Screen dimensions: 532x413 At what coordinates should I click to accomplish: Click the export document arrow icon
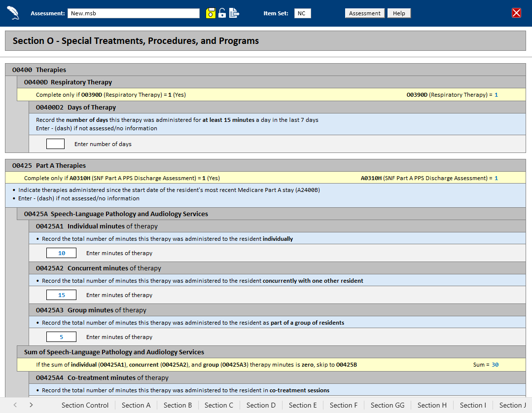click(x=234, y=13)
